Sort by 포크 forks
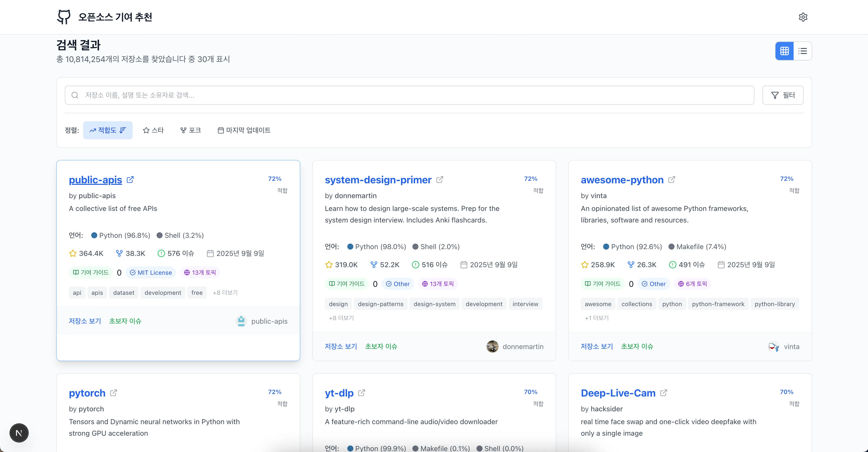 (190, 130)
